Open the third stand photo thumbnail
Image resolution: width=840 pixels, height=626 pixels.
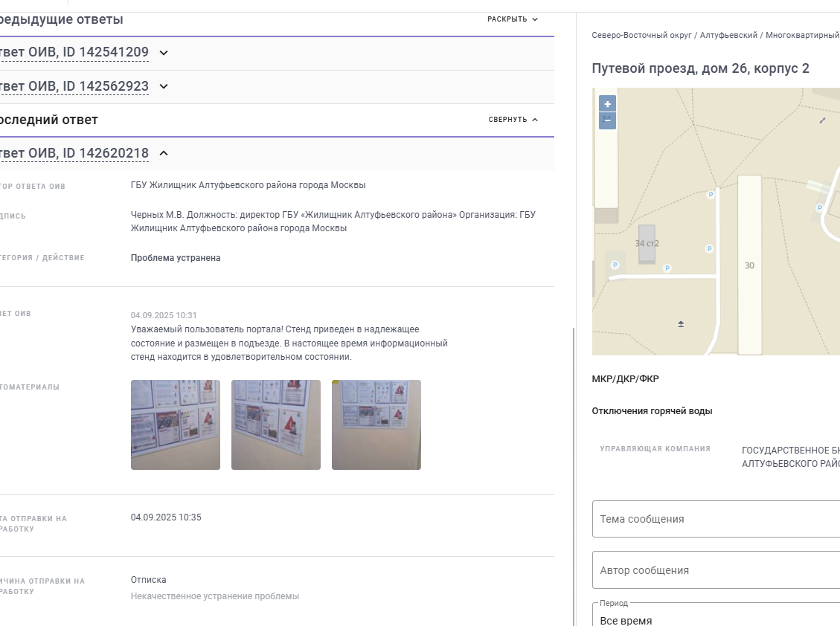pyautogui.click(x=376, y=425)
